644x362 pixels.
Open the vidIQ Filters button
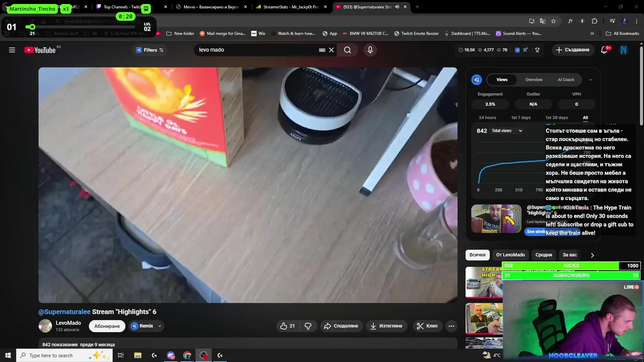pos(150,50)
